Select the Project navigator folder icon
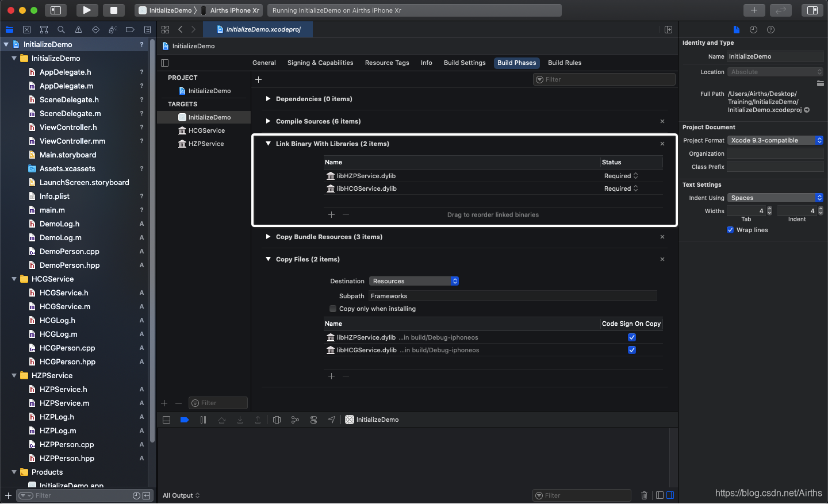The width and height of the screenshot is (828, 504). [x=9, y=29]
